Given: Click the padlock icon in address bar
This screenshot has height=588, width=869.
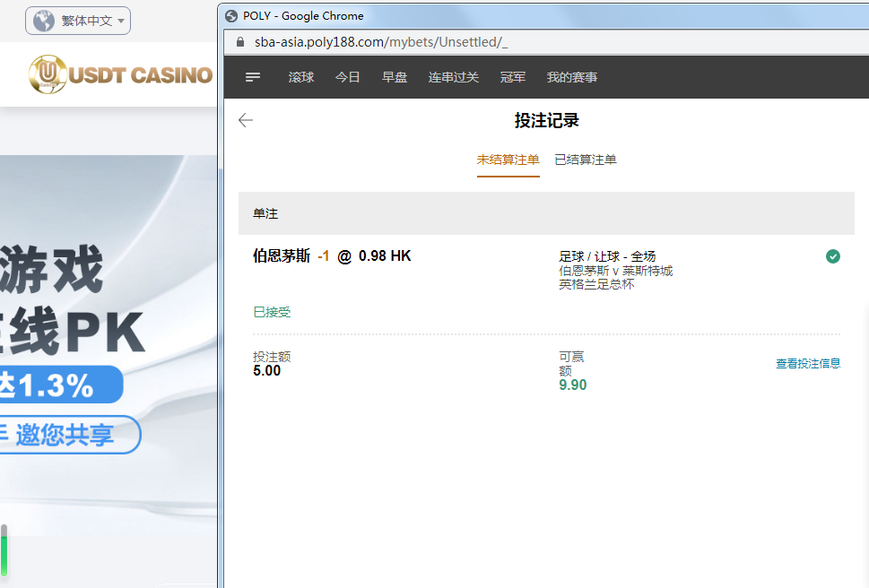Looking at the screenshot, I should click(x=239, y=42).
